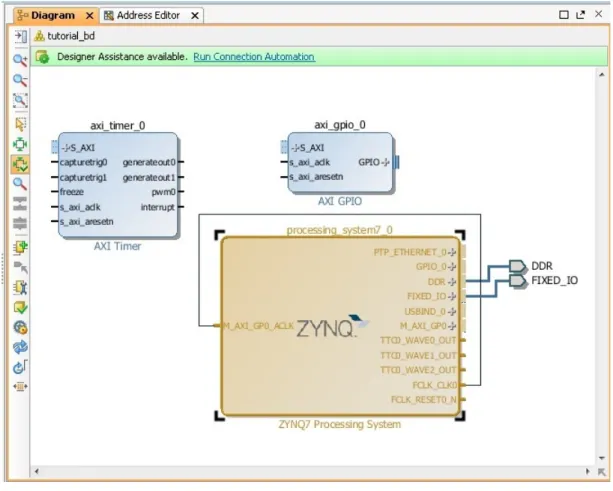Close the Diagram tab

click(x=90, y=16)
